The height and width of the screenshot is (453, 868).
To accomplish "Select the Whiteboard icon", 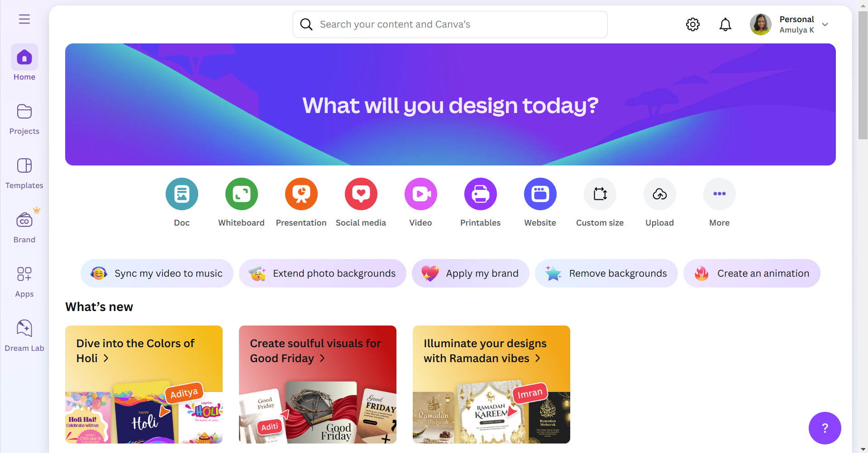I will (242, 194).
